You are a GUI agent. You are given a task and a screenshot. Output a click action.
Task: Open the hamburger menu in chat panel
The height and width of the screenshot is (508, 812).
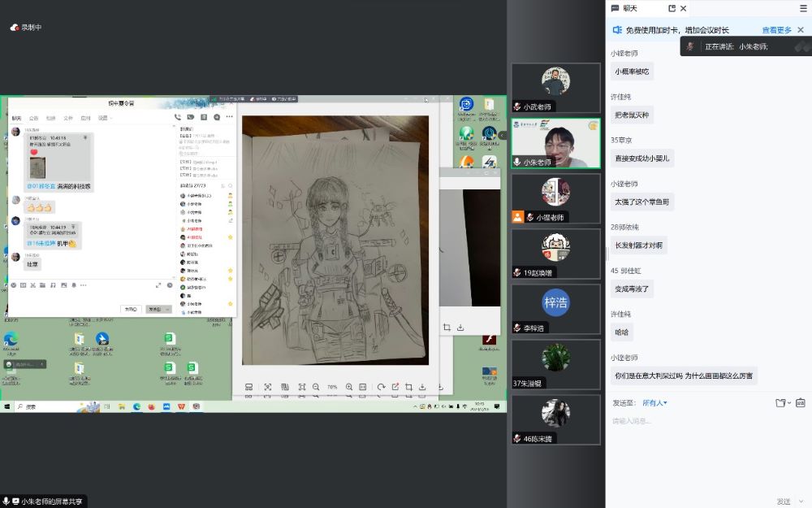(803, 8)
